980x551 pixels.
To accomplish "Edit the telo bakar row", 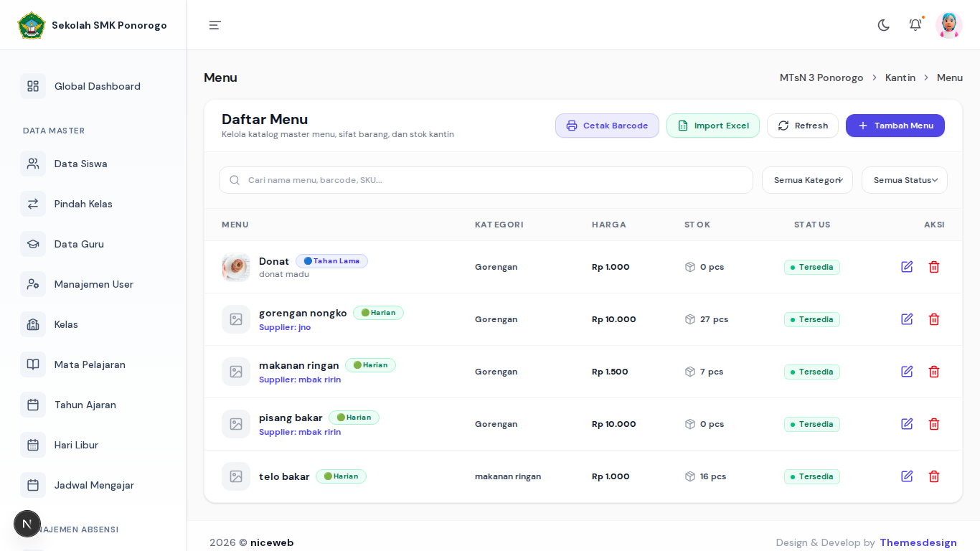I will [x=907, y=476].
